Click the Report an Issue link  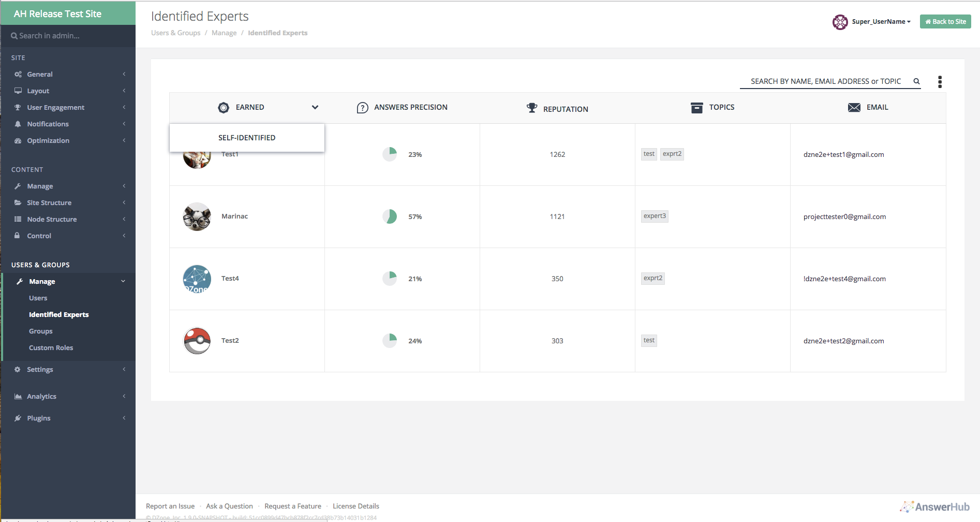coord(170,506)
